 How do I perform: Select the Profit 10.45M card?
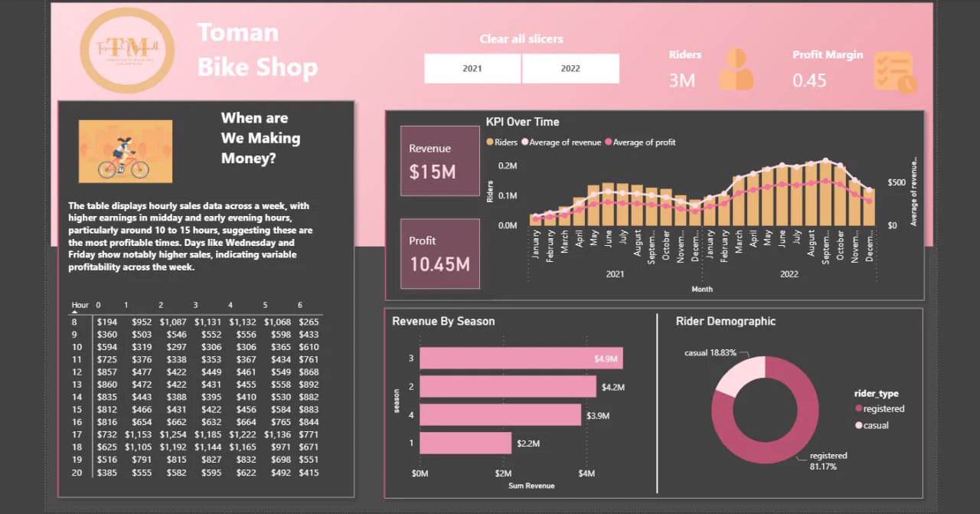click(440, 254)
